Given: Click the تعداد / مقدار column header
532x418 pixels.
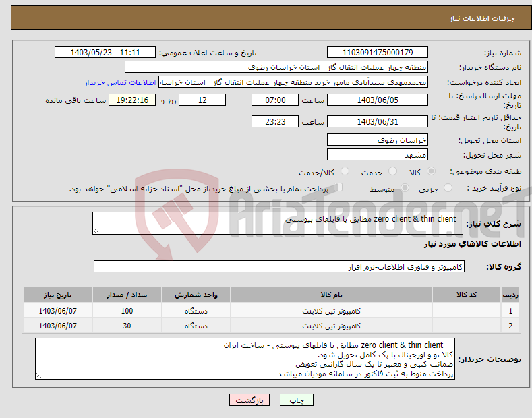Looking at the screenshot, I should coord(127,295).
